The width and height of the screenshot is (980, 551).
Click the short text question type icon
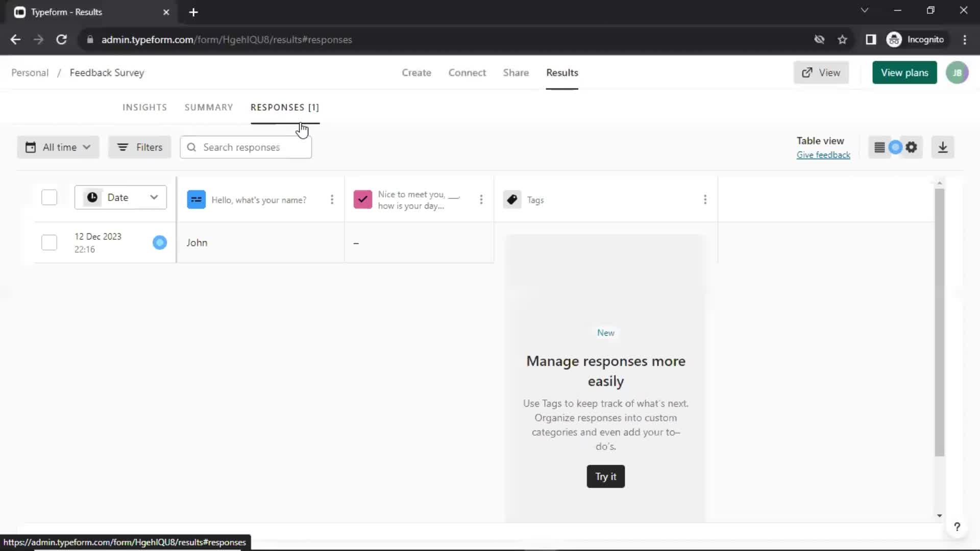tap(196, 199)
